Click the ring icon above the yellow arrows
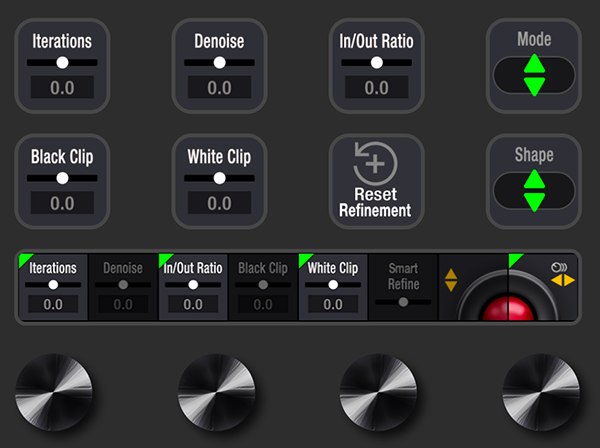 tap(559, 267)
